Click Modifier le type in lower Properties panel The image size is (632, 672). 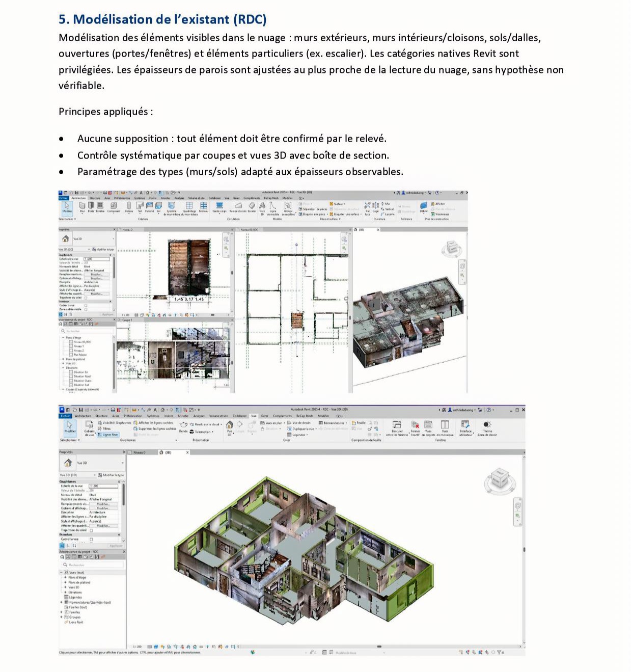(x=112, y=475)
